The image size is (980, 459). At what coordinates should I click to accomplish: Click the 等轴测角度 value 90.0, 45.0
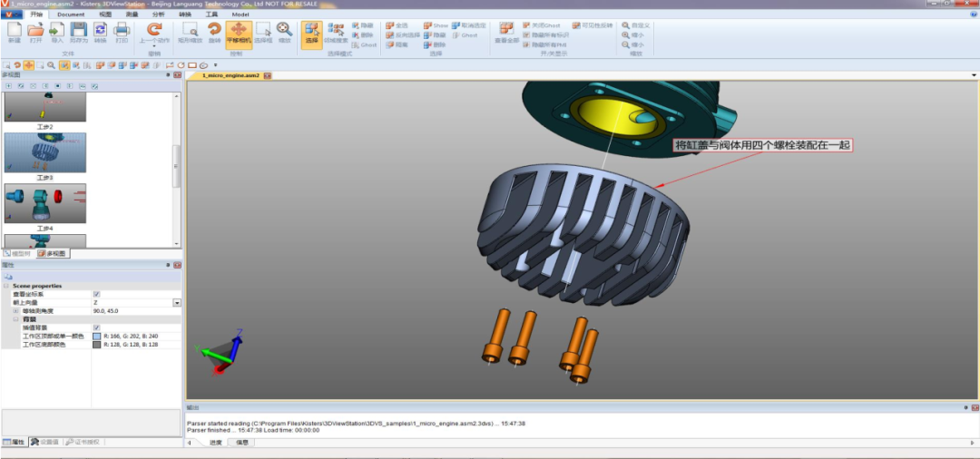click(105, 310)
